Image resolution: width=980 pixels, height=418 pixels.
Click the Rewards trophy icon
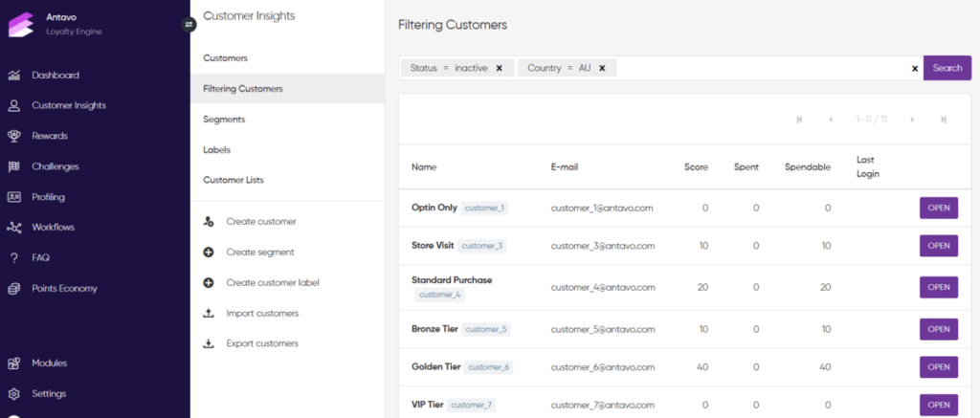coord(13,136)
